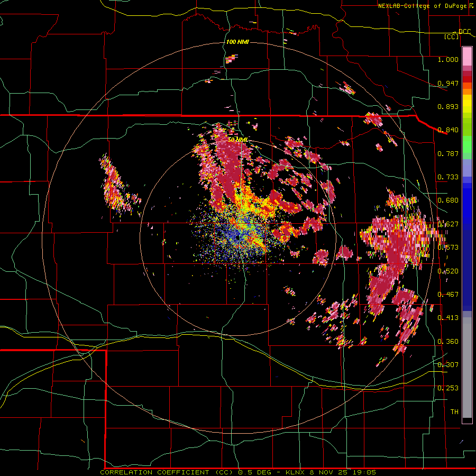Pick the gray segment of the color bar
This screenshot has height=476, width=476.
(x=467, y=368)
